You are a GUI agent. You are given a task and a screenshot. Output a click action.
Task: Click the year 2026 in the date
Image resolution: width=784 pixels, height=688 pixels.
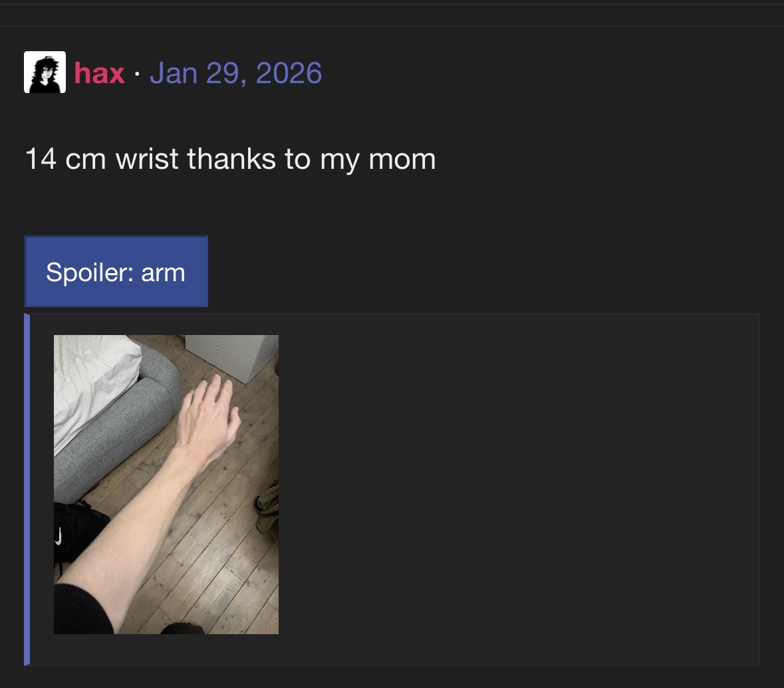point(289,73)
